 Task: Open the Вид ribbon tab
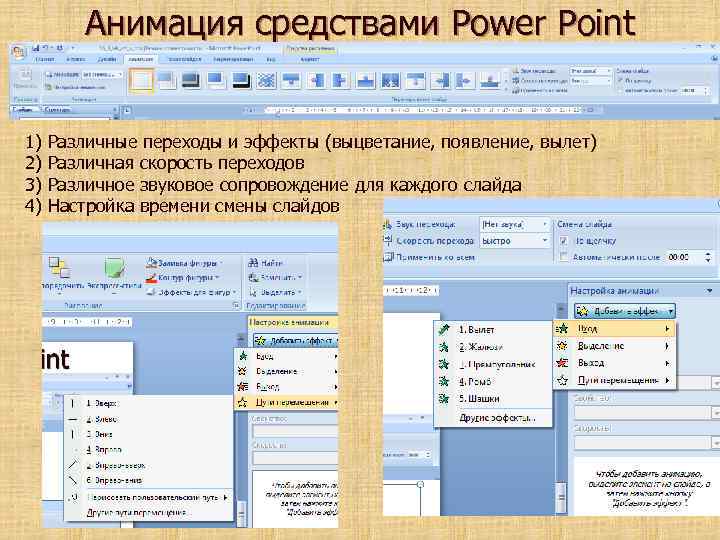click(x=271, y=59)
